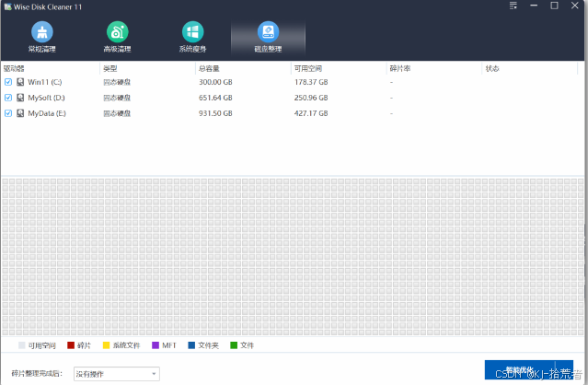Sort by the 驱动器 column header
This screenshot has height=385, width=588.
(x=14, y=68)
